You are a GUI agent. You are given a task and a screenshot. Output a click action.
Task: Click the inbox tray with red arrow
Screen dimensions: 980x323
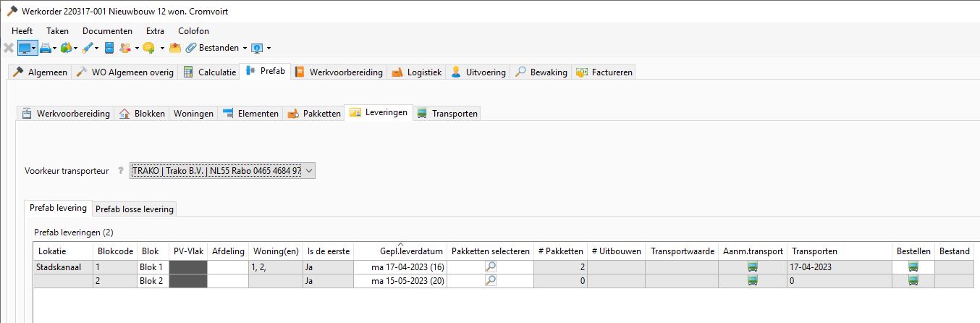(x=174, y=48)
